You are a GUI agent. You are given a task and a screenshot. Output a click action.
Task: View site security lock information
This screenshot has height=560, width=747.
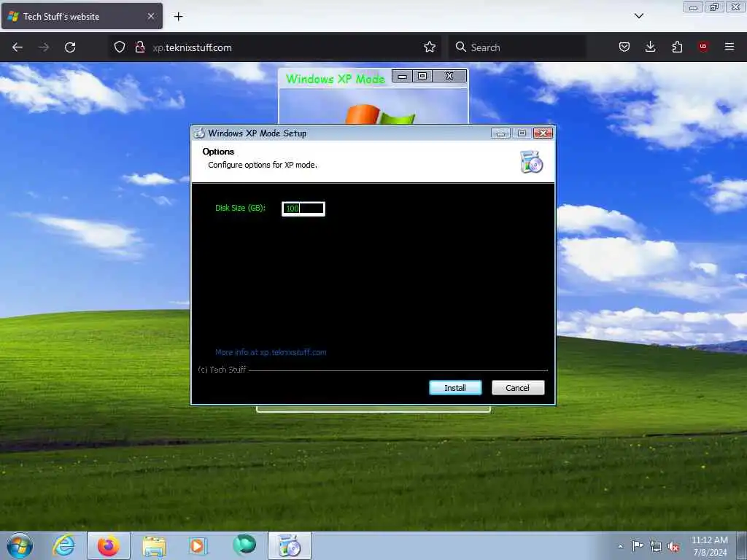pyautogui.click(x=139, y=47)
